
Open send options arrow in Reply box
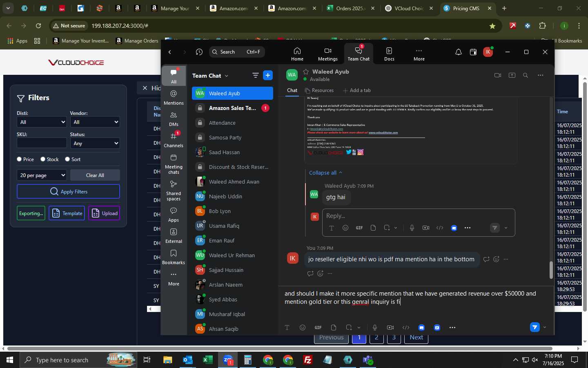pos(506,228)
